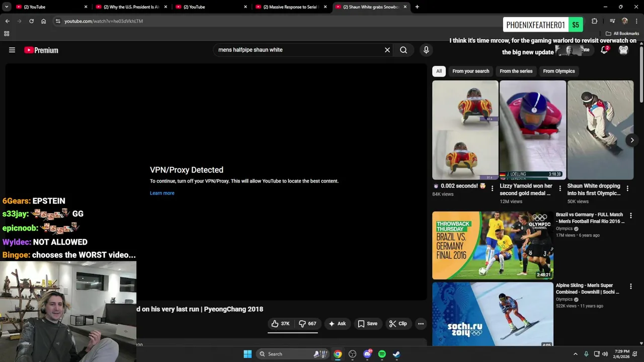Open the taskbar volume control
Screen dimensions: 644x362
coord(605,354)
